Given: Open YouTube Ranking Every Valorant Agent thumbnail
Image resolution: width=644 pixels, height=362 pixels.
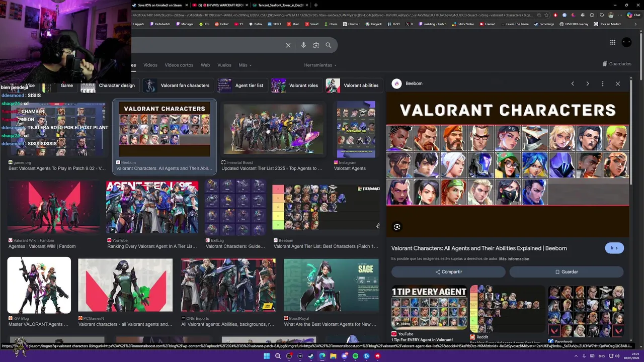Looking at the screenshot, I should pos(152,207).
